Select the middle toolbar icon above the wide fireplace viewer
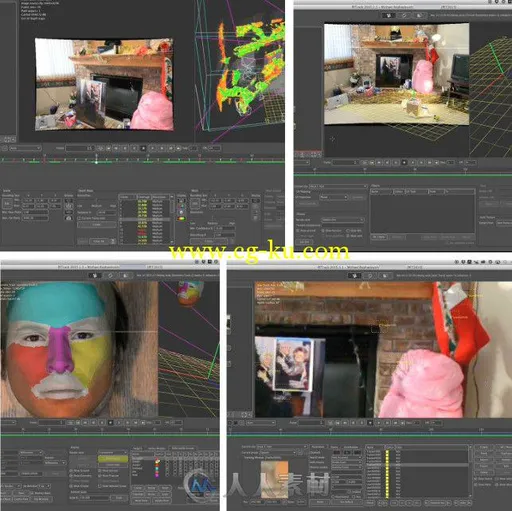 [x=404, y=15]
